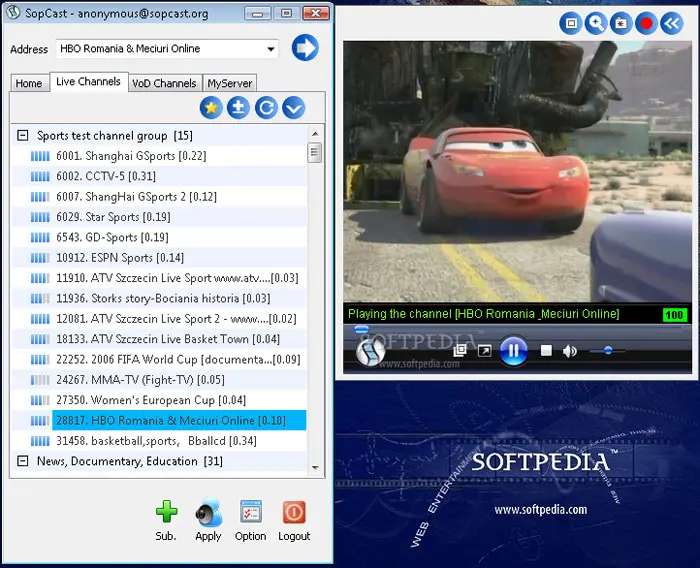Viewport: 700px width, 568px height.
Task: Click the Apply speaker icon
Action: click(x=208, y=512)
